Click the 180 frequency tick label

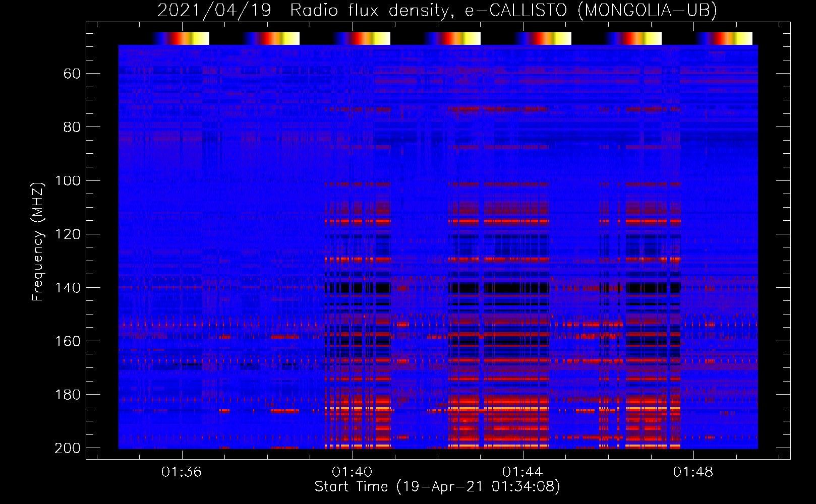coord(68,395)
